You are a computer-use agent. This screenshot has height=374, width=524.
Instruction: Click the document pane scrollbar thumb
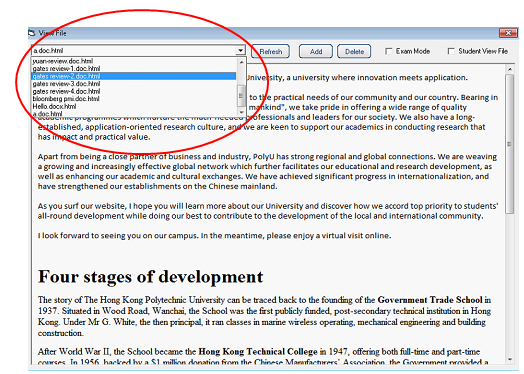[x=510, y=144]
